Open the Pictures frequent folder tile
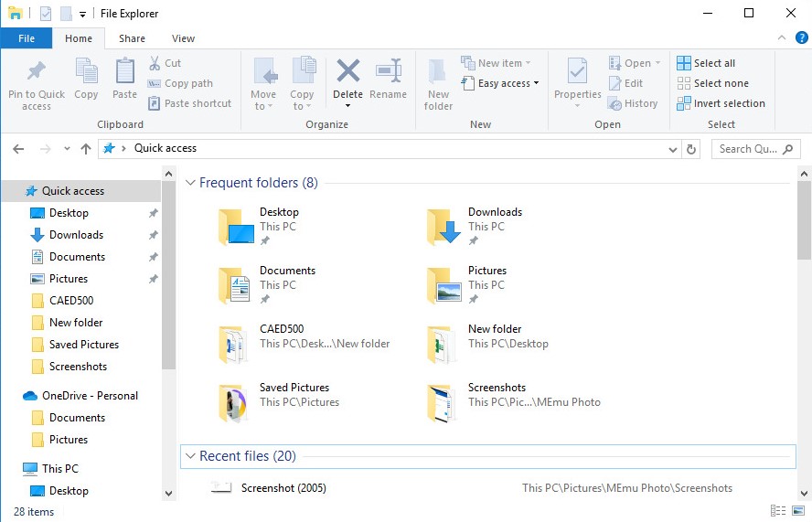 466,285
